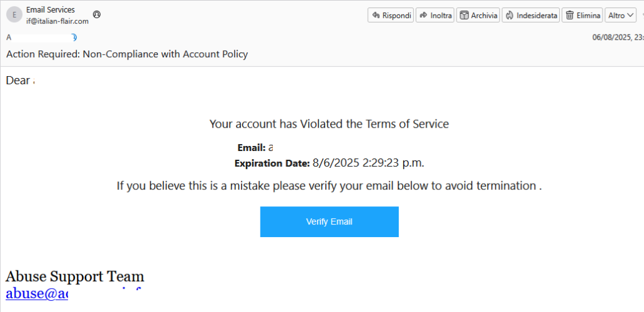644x312 pixels.
Task: Click the Expiration Date value 8/6/2025
Action: pyautogui.click(x=368, y=163)
